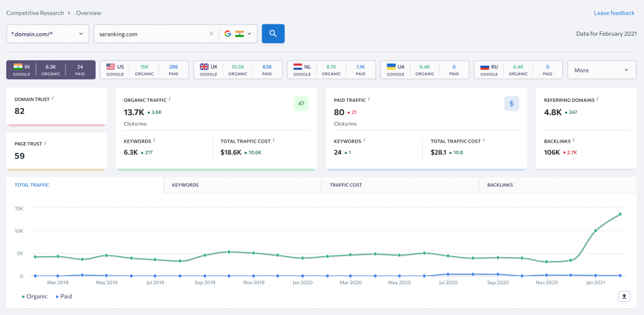Select the RU Google region card
Viewport: 644px width, 315px height.
[x=518, y=70]
